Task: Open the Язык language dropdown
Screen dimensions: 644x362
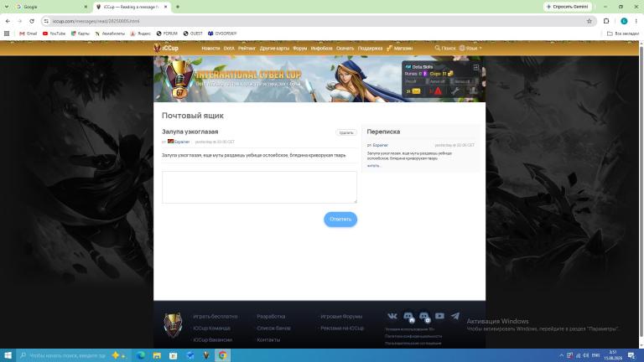Action: point(470,48)
